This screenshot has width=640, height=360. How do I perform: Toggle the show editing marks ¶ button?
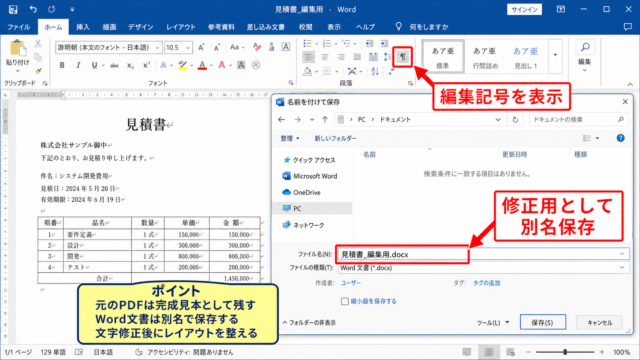(x=403, y=57)
